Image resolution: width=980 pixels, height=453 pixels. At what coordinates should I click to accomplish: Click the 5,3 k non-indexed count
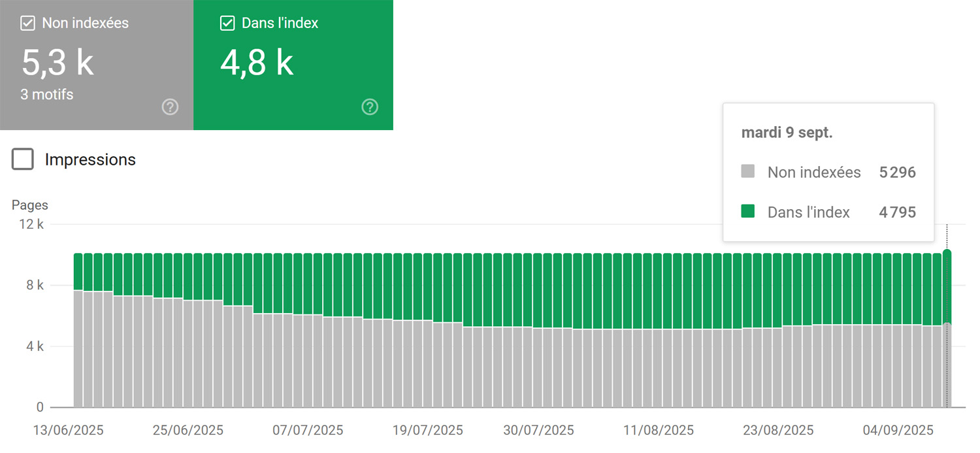[57, 63]
